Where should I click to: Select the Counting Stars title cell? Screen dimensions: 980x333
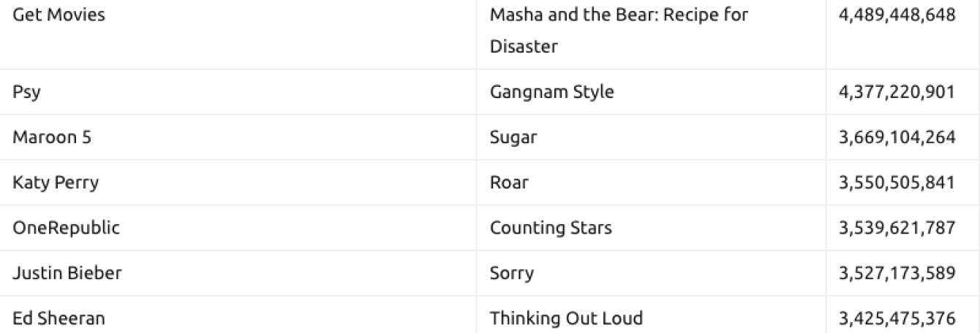(x=551, y=228)
